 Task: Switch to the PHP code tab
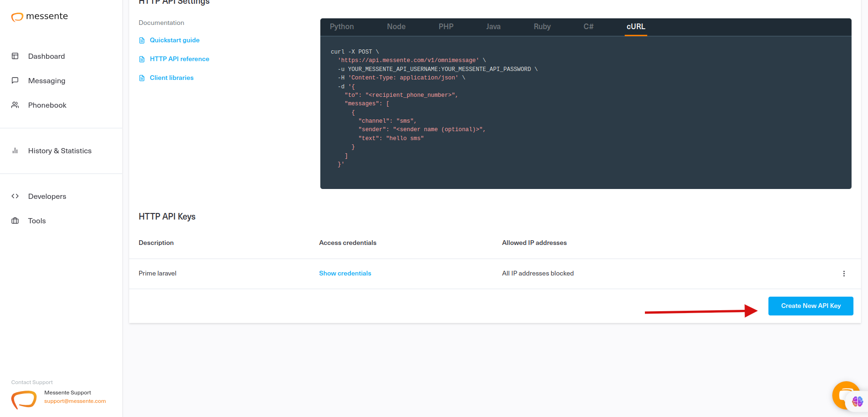click(446, 27)
